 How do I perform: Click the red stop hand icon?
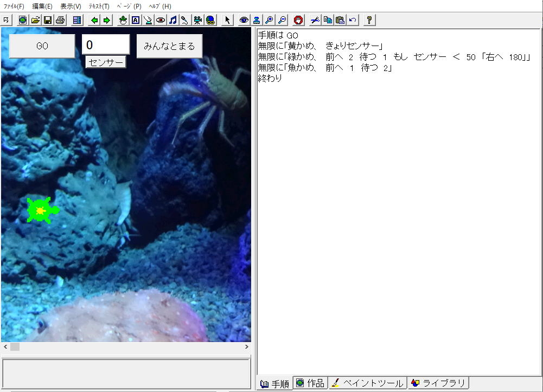point(298,20)
